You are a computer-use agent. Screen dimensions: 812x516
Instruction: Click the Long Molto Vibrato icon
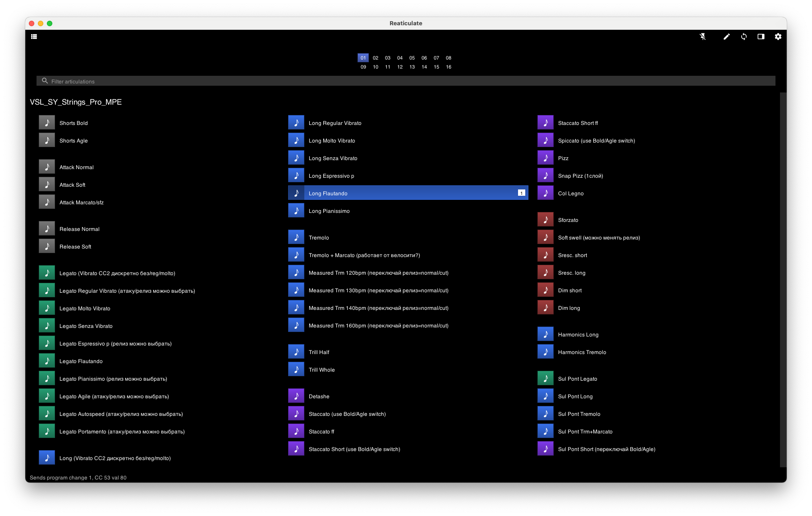(296, 140)
